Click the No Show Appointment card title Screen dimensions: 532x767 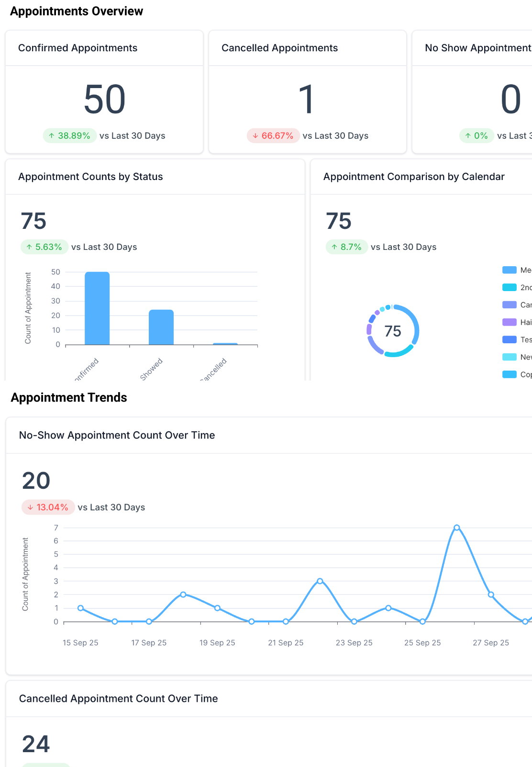coord(478,48)
